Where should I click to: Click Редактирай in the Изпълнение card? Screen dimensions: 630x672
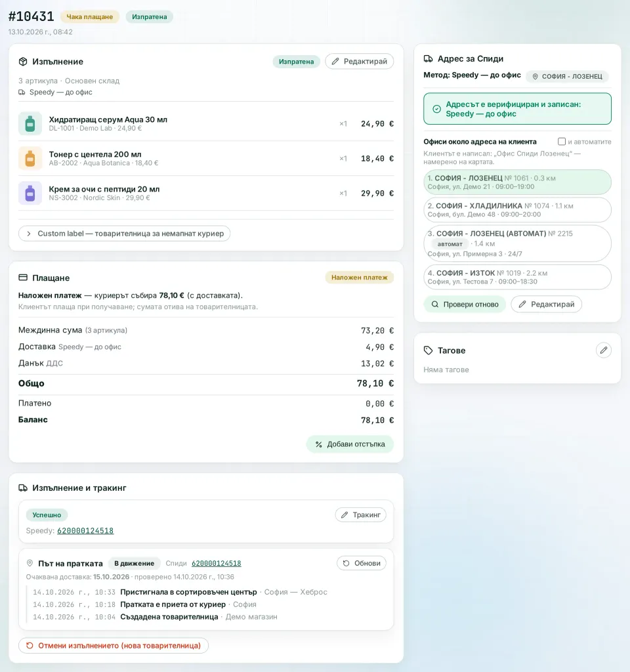pos(359,61)
